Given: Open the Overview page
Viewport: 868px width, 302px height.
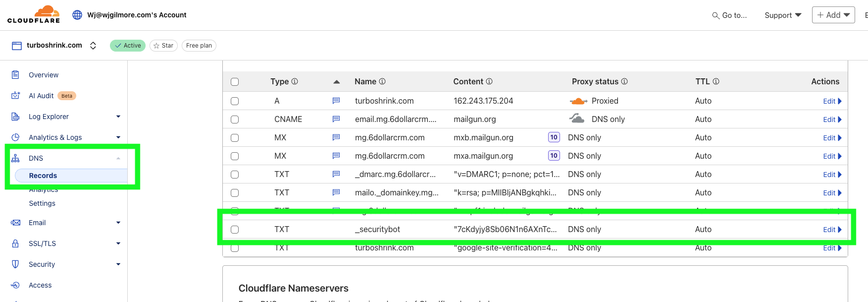Looking at the screenshot, I should pyautogui.click(x=44, y=75).
